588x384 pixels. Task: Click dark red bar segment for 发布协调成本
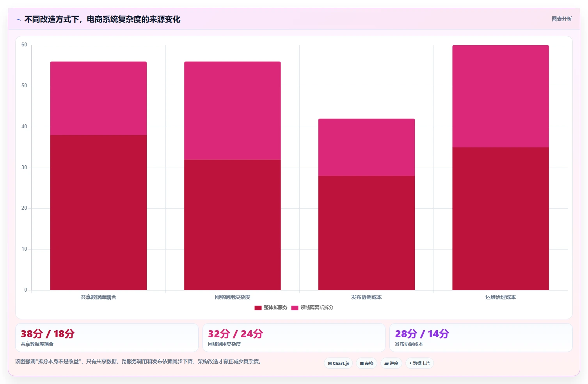coord(366,233)
